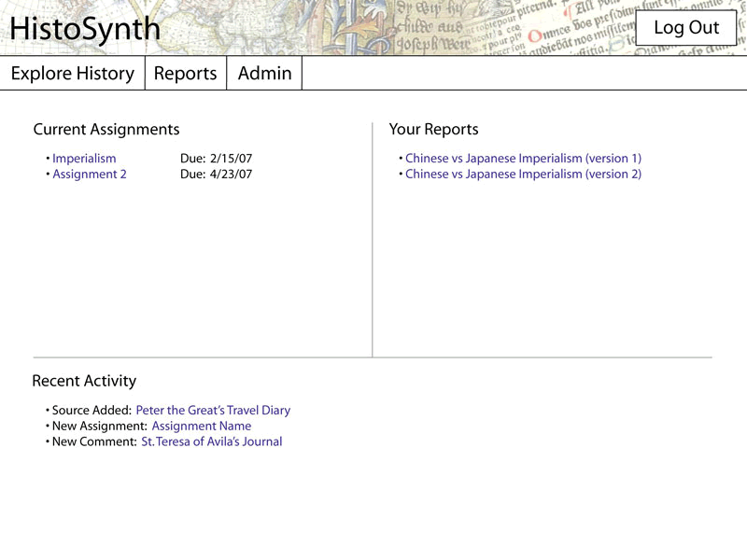
Task: Switch to the Reports tab
Action: click(x=185, y=74)
